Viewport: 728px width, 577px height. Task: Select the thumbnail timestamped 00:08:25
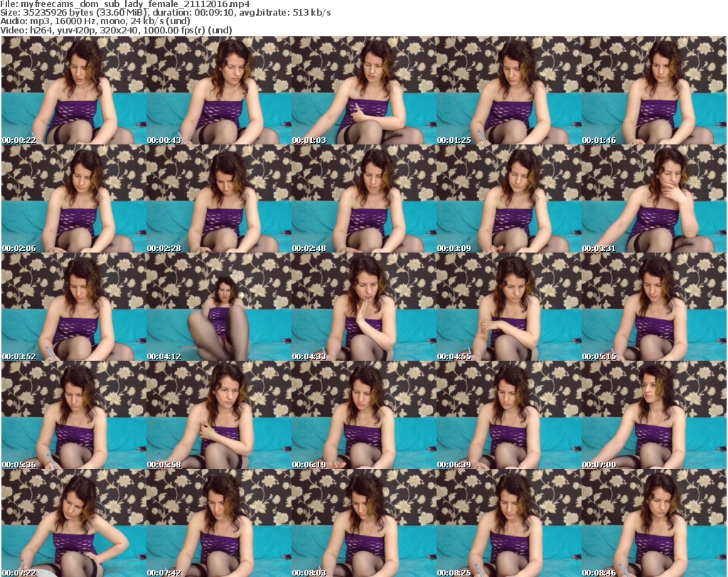(x=508, y=523)
